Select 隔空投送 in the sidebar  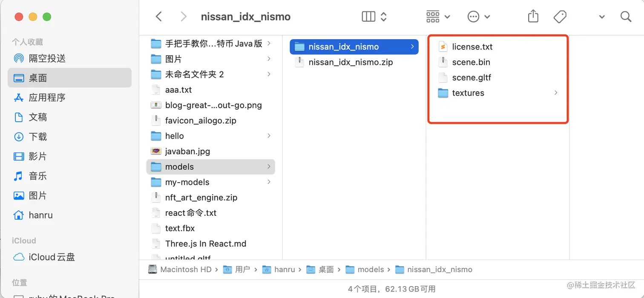tap(69, 58)
